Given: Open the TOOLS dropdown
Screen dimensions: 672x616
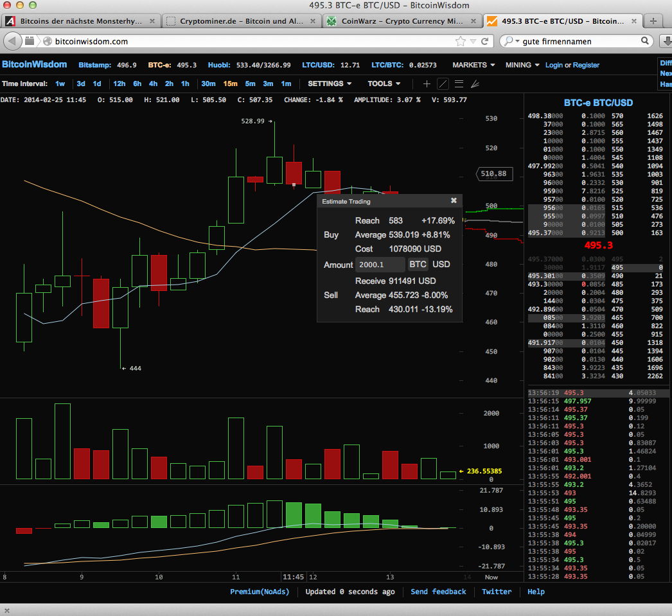Looking at the screenshot, I should [x=384, y=84].
